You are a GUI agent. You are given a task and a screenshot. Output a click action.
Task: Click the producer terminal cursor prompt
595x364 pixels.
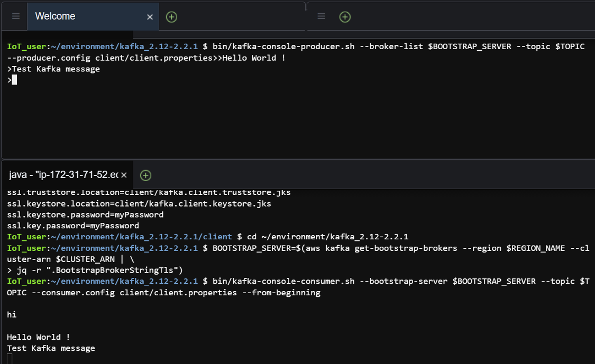coord(14,80)
